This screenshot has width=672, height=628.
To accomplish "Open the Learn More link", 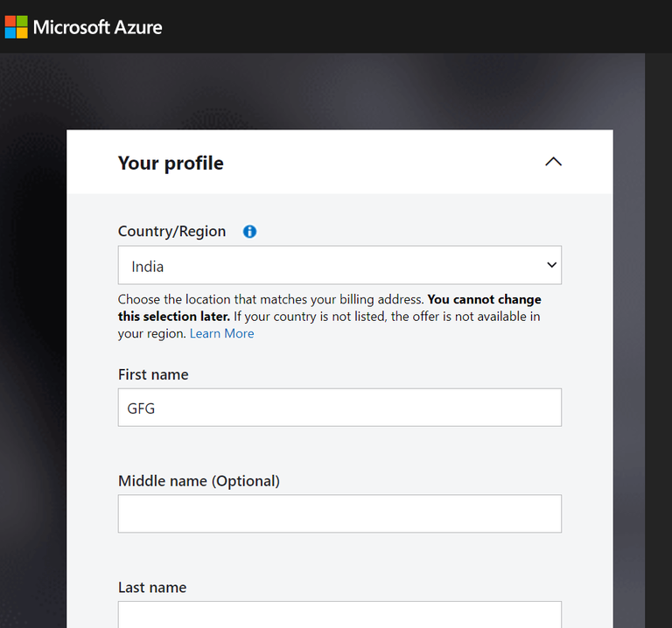I will [221, 333].
